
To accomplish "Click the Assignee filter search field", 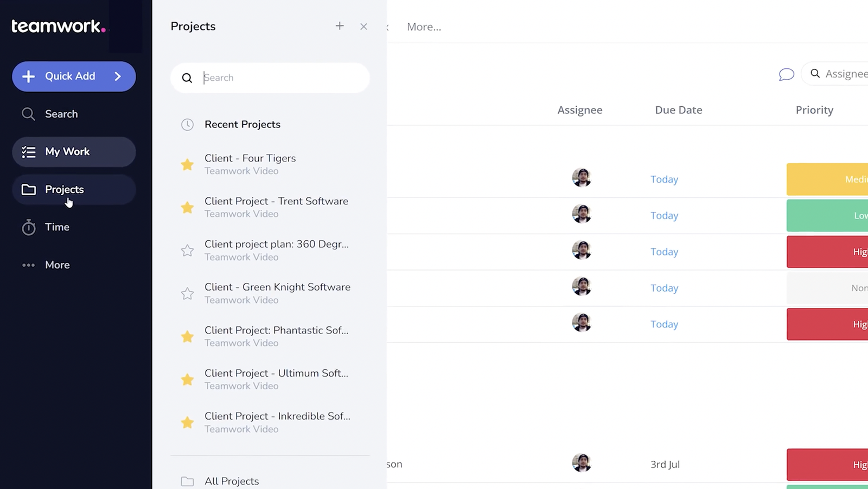I will [836, 74].
